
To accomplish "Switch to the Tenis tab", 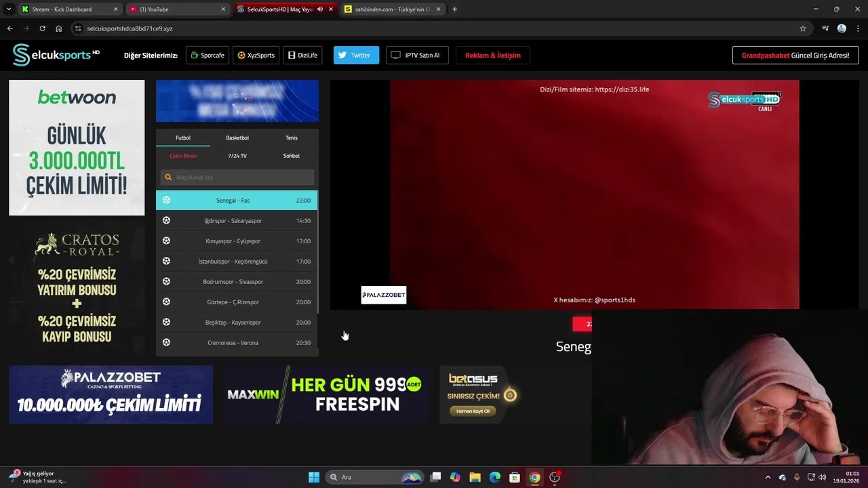I will [x=292, y=138].
